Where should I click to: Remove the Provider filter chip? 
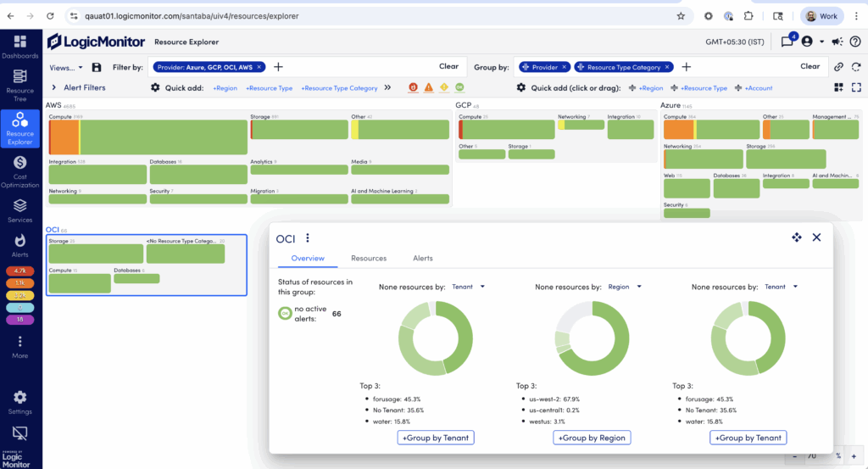tap(259, 67)
